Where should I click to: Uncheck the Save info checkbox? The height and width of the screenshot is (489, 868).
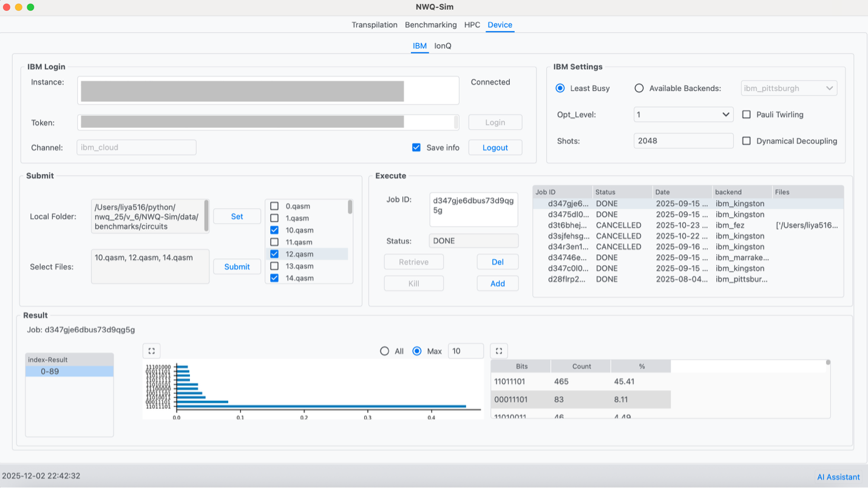[416, 147]
